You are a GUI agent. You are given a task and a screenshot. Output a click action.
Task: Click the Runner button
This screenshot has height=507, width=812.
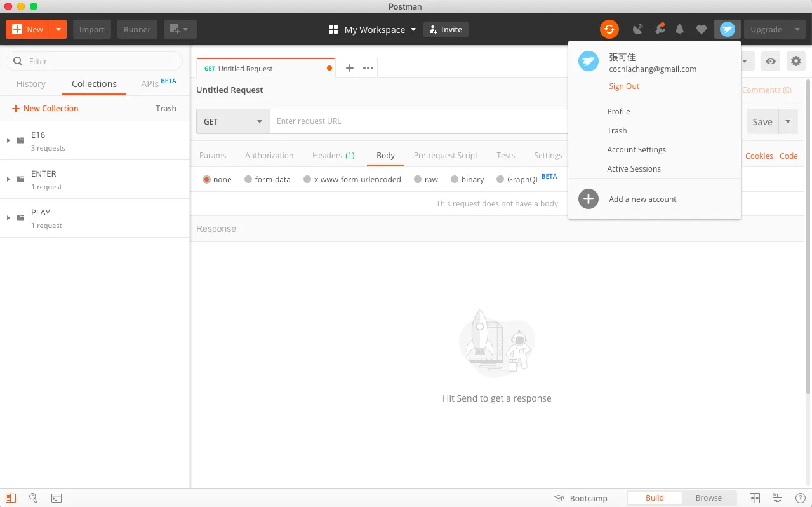coord(137,29)
